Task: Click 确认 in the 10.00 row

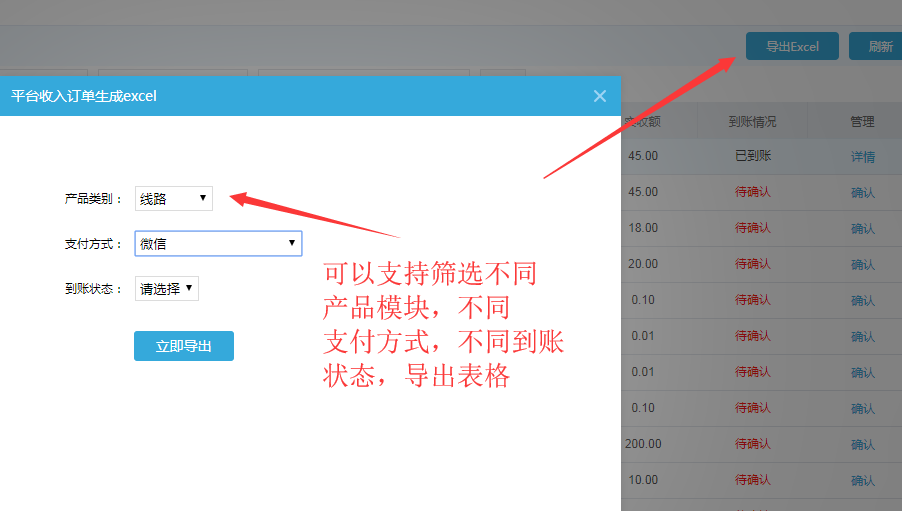Action: pyautogui.click(x=862, y=481)
